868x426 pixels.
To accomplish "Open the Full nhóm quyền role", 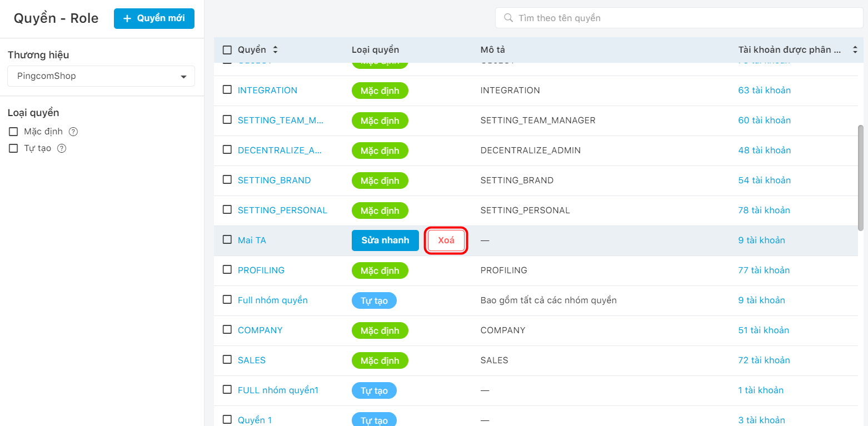I will point(272,300).
